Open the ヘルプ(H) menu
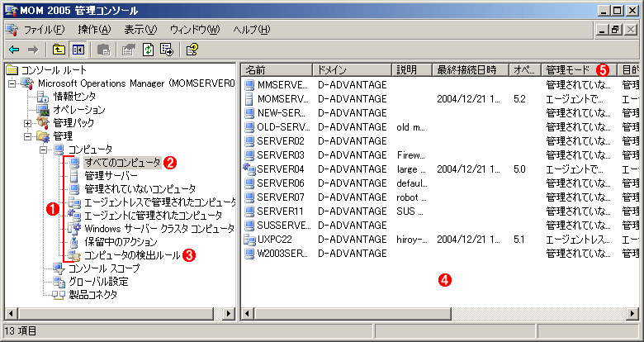Image resolution: width=644 pixels, height=342 pixels. 252,30
